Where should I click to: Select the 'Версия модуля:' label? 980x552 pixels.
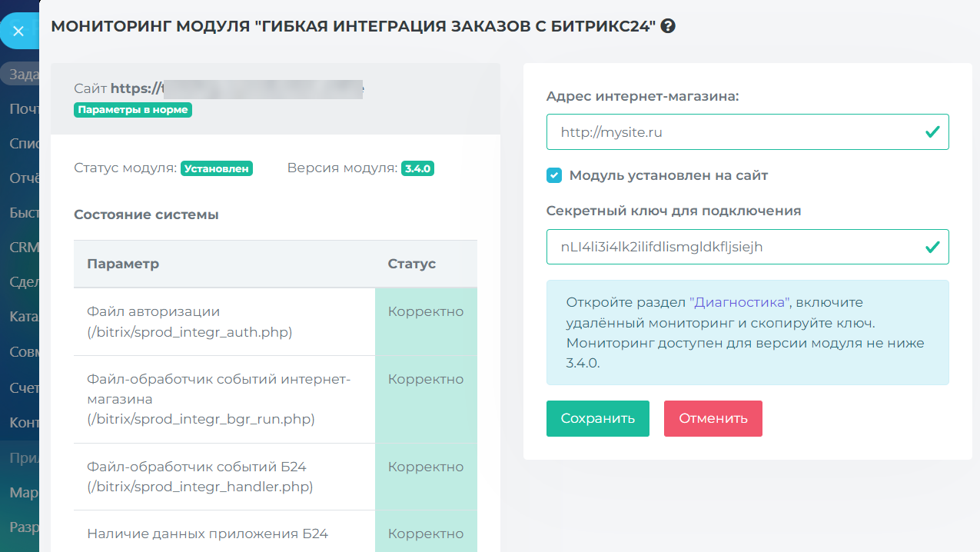pos(342,168)
